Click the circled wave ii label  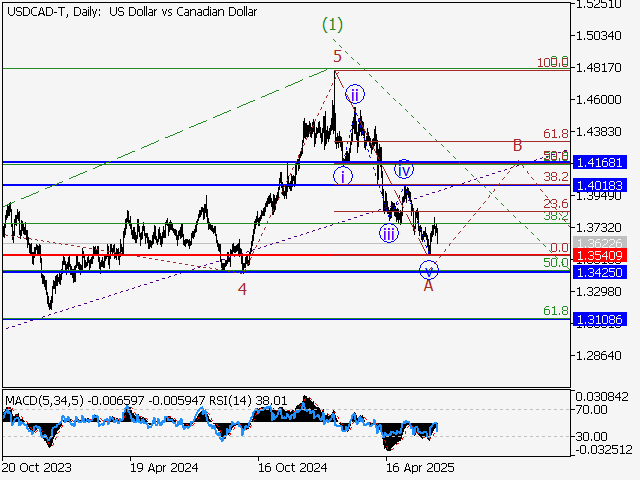[x=355, y=95]
